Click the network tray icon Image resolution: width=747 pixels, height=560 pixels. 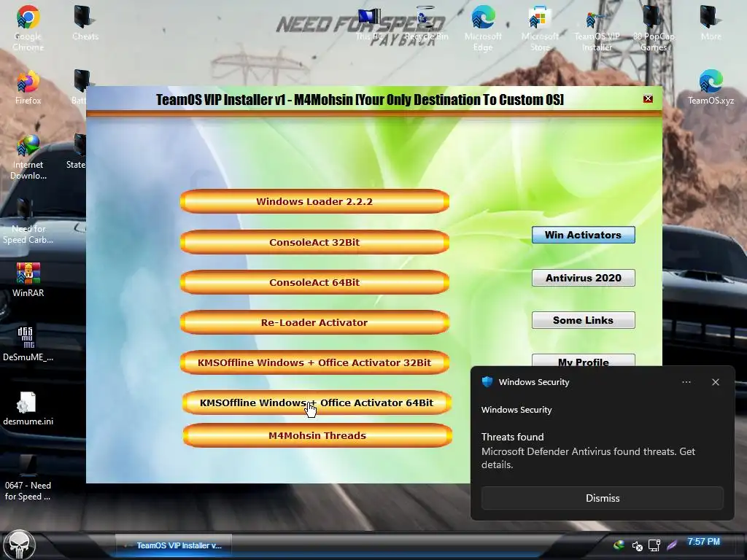tap(654, 545)
